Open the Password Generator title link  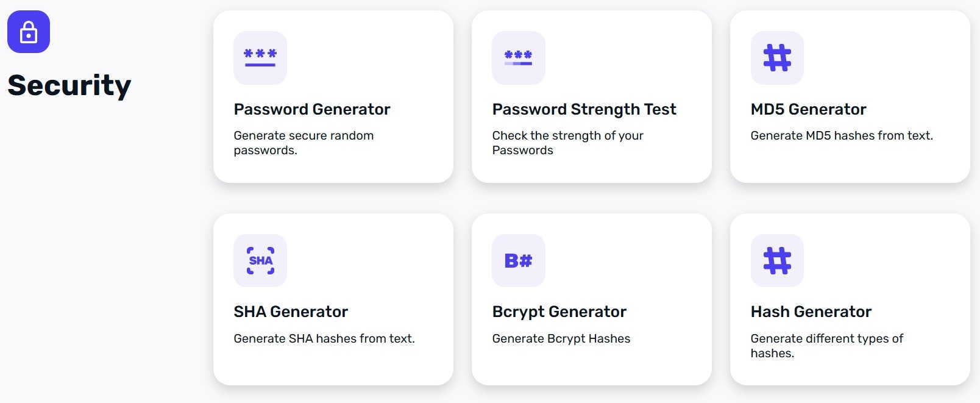tap(312, 109)
